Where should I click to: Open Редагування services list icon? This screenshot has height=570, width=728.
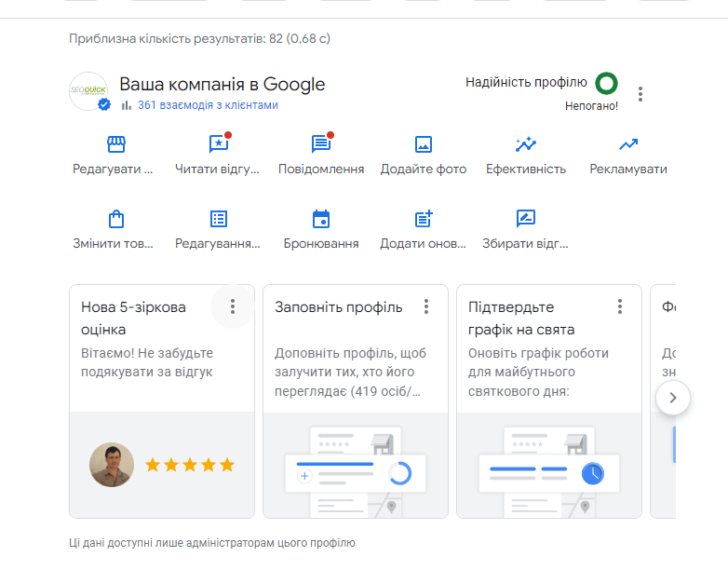pos(219,219)
